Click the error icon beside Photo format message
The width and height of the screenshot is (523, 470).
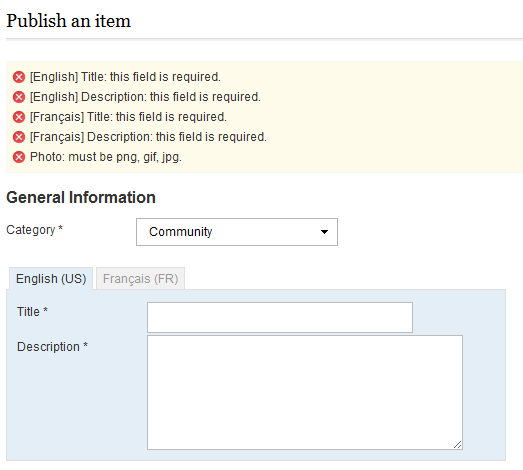click(x=19, y=157)
